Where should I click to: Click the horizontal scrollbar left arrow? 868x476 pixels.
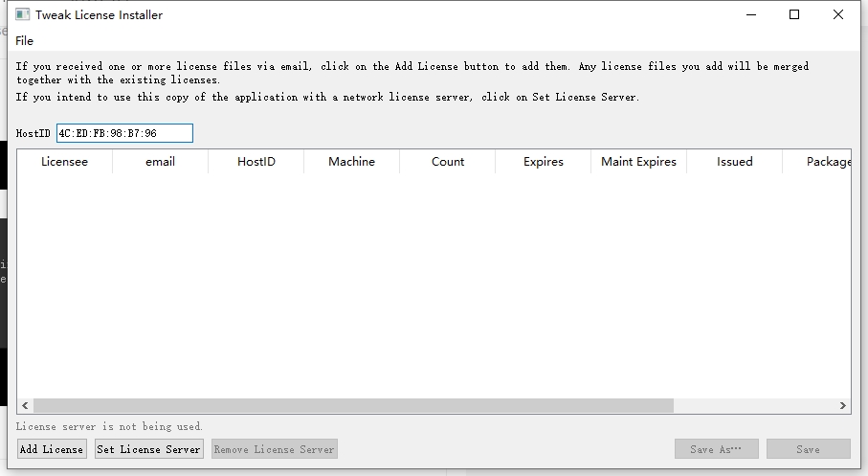pos(25,406)
